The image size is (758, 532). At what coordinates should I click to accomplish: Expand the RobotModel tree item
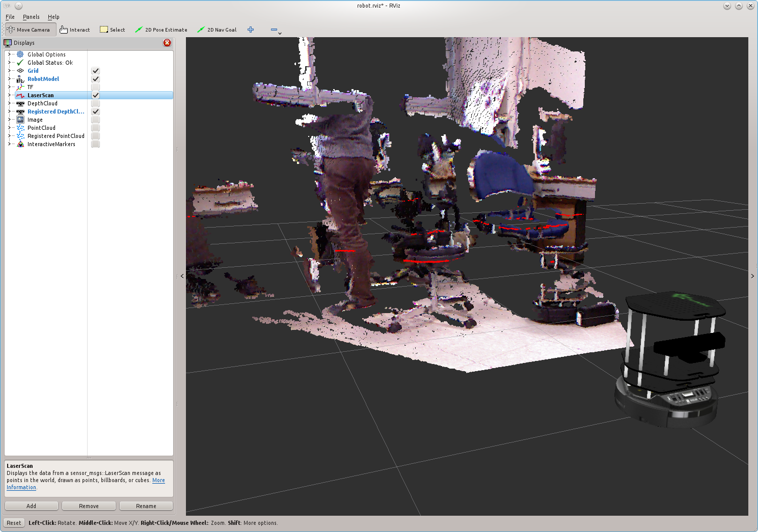point(9,79)
